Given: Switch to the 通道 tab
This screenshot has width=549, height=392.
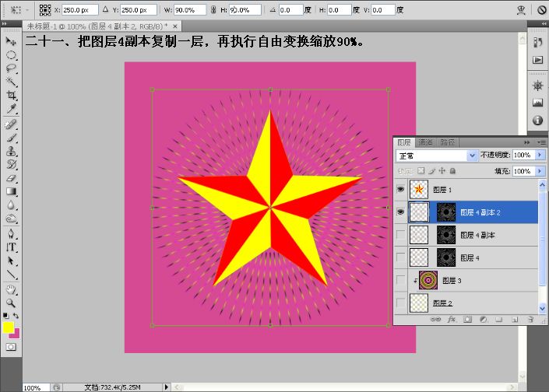Looking at the screenshot, I should [x=425, y=142].
